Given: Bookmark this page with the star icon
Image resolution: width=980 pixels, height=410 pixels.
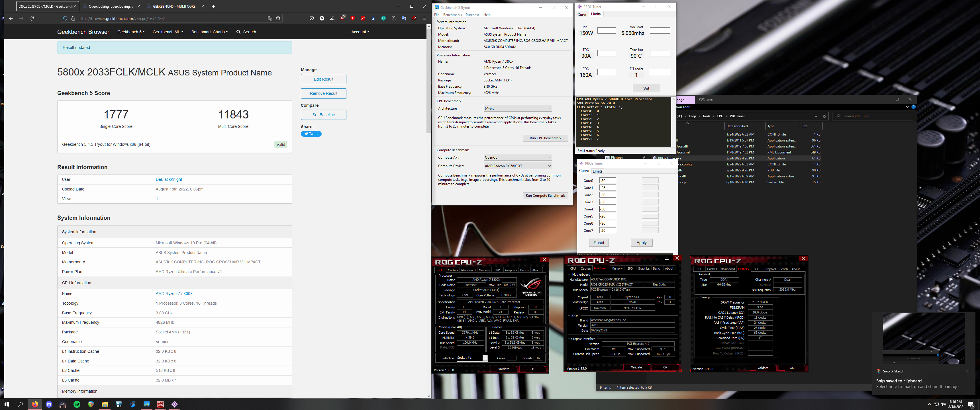Looking at the screenshot, I should tap(278, 18).
